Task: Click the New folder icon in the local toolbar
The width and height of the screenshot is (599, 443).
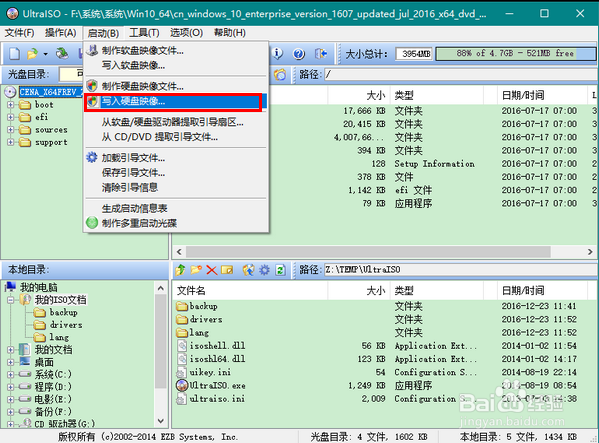Action: pyautogui.click(x=196, y=270)
